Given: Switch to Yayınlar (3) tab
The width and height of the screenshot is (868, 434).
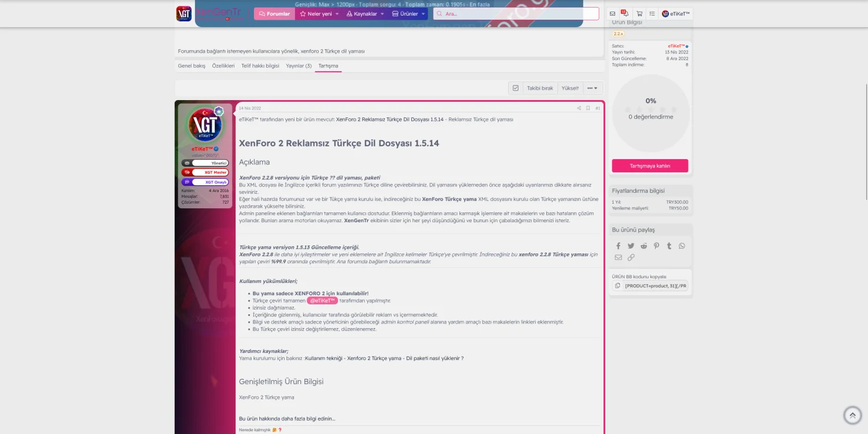Looking at the screenshot, I should click(x=299, y=66).
